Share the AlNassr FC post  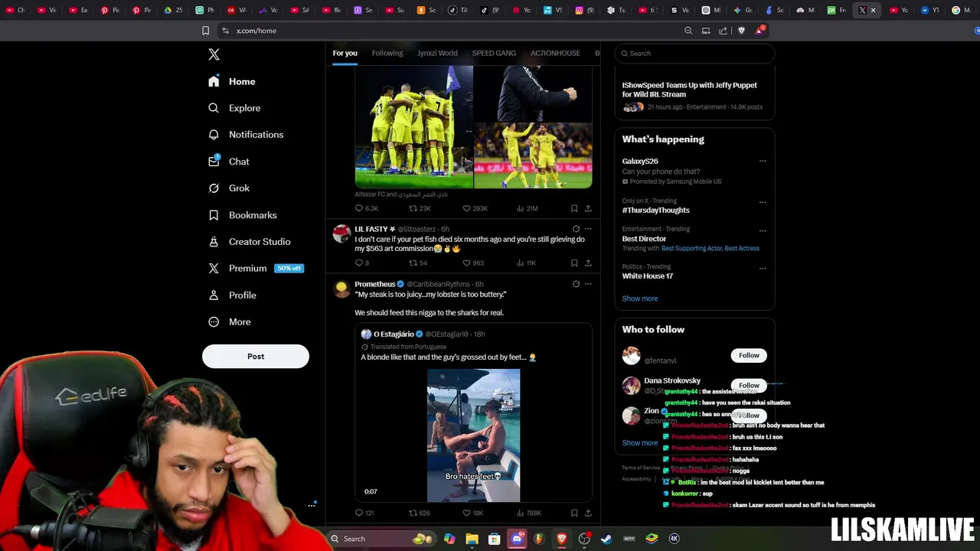[588, 208]
